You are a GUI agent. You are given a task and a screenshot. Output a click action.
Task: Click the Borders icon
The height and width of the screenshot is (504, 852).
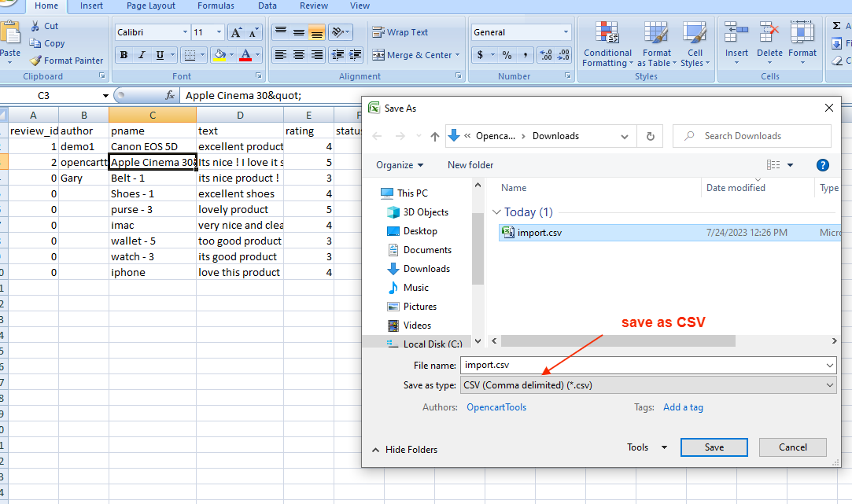coord(190,55)
